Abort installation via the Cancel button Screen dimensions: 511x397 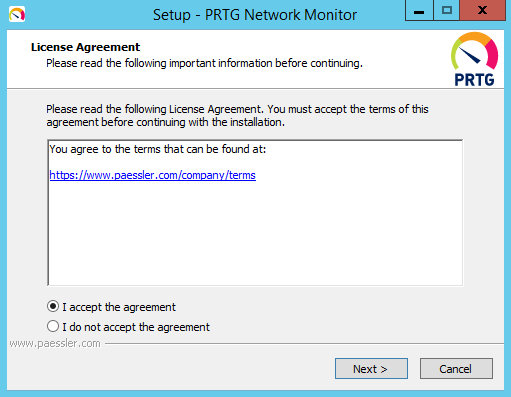point(456,369)
